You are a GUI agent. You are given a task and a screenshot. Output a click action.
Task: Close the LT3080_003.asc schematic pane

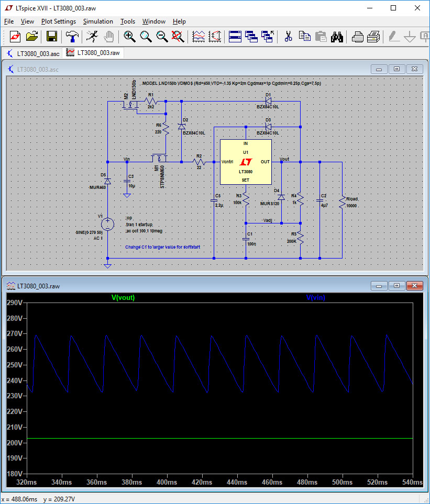[415, 69]
